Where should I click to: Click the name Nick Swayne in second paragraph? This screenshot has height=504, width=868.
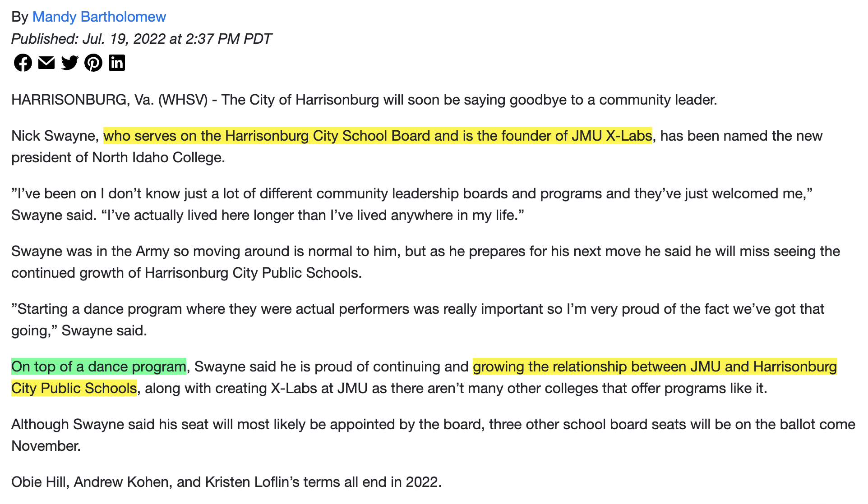(54, 136)
